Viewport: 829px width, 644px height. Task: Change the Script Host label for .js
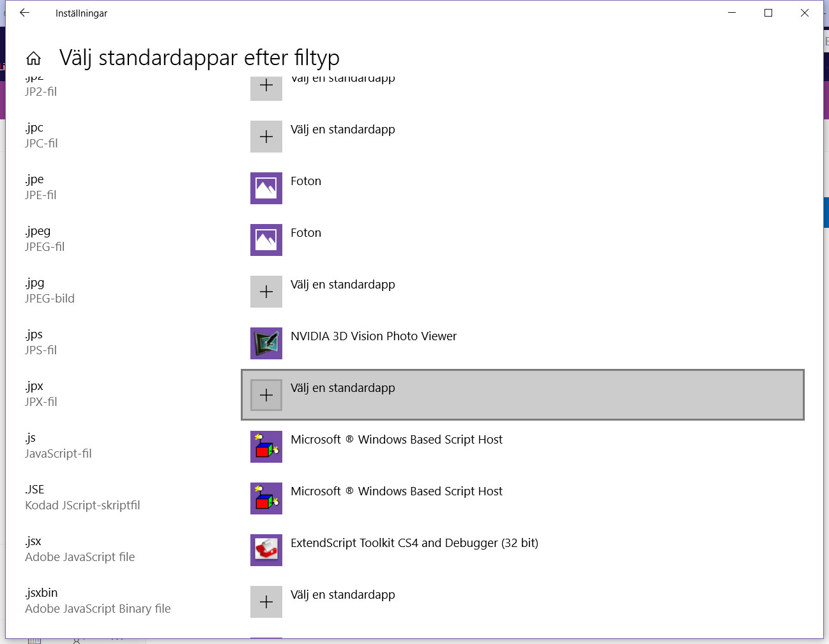397,440
